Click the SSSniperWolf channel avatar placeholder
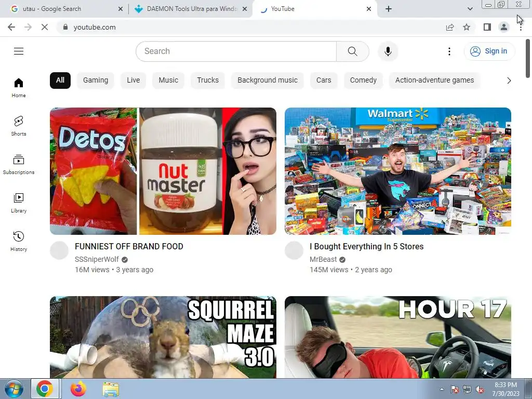 59,250
